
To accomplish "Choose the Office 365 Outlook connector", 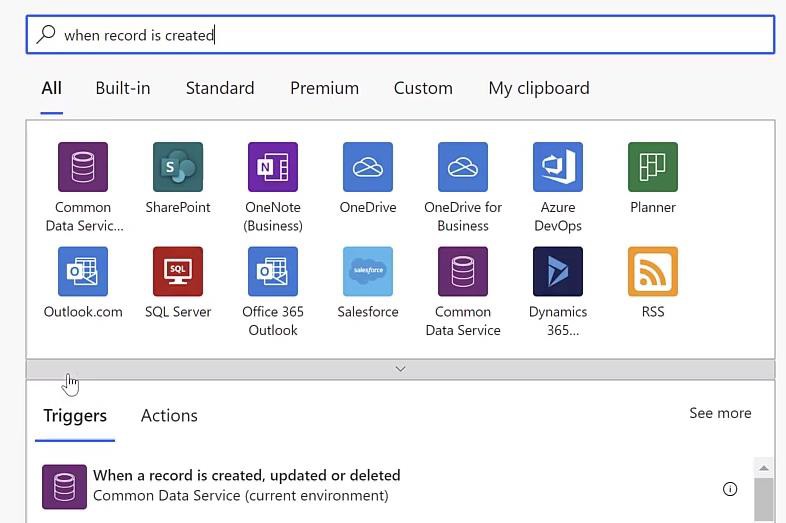I will [x=273, y=271].
